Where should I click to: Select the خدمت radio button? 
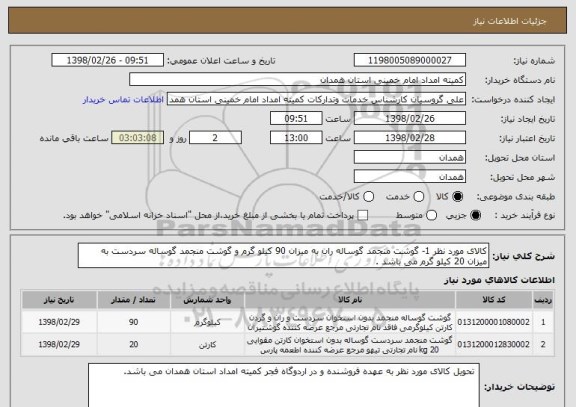(x=419, y=197)
